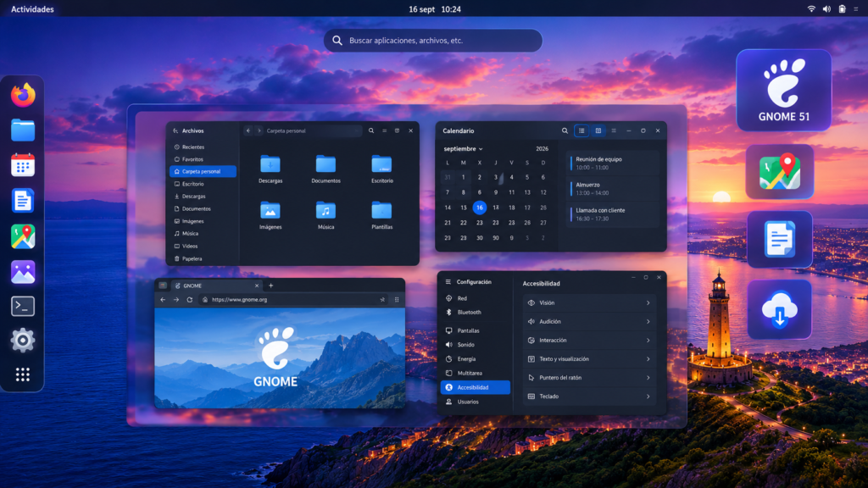Open Settings gear in the dock

pyautogui.click(x=23, y=341)
